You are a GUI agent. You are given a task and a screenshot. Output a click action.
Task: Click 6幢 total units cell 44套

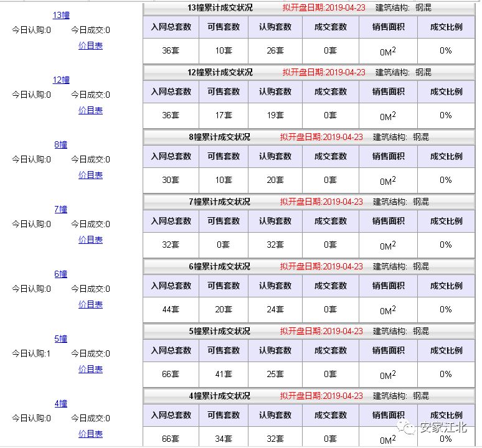171,309
